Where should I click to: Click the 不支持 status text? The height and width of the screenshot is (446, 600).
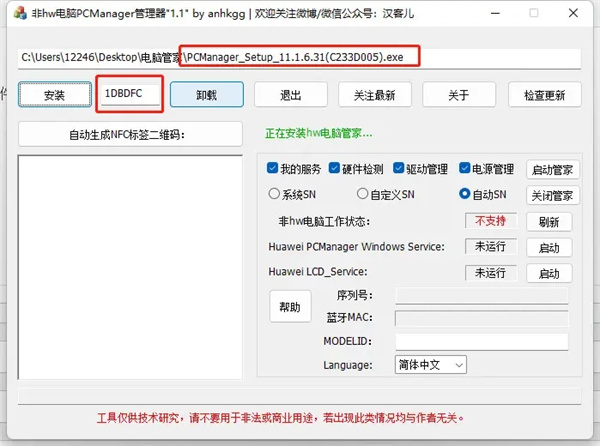[491, 221]
